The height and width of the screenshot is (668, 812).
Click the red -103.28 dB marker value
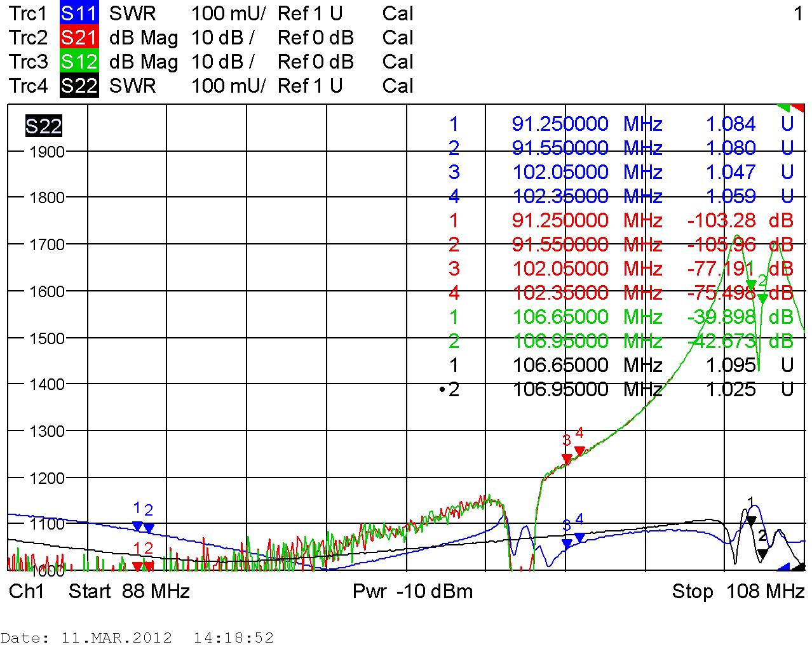click(x=740, y=220)
